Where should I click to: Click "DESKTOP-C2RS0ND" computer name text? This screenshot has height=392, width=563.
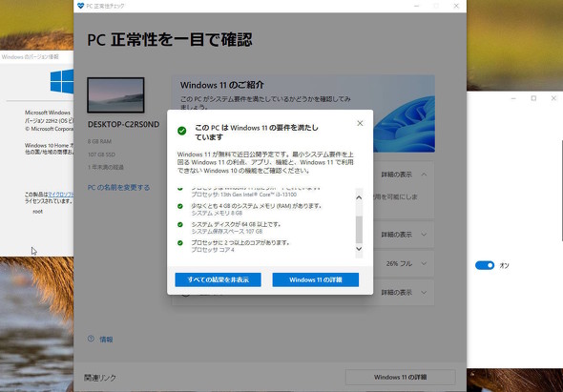(x=123, y=124)
